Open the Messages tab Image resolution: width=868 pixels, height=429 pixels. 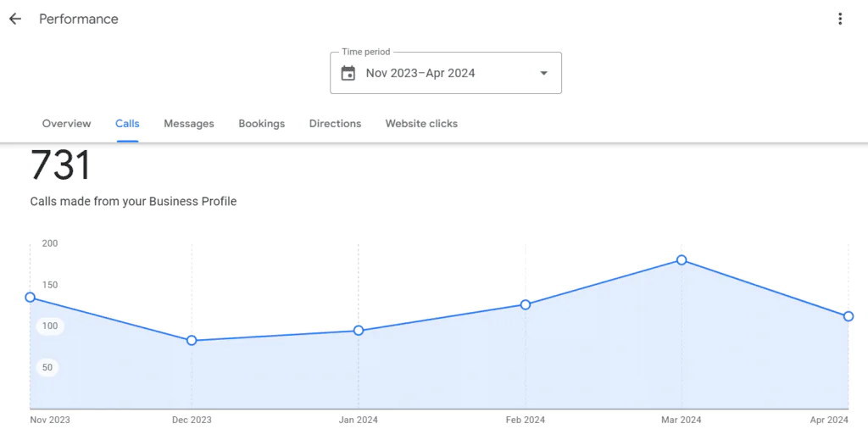point(189,124)
